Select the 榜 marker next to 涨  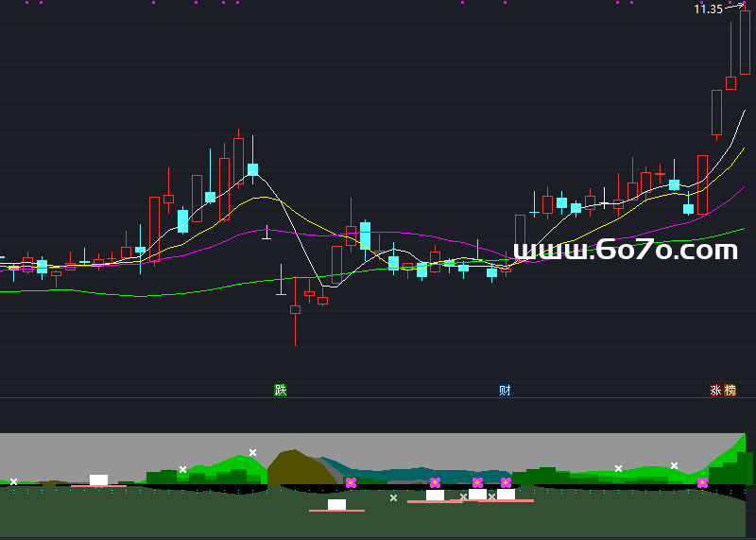pos(730,390)
